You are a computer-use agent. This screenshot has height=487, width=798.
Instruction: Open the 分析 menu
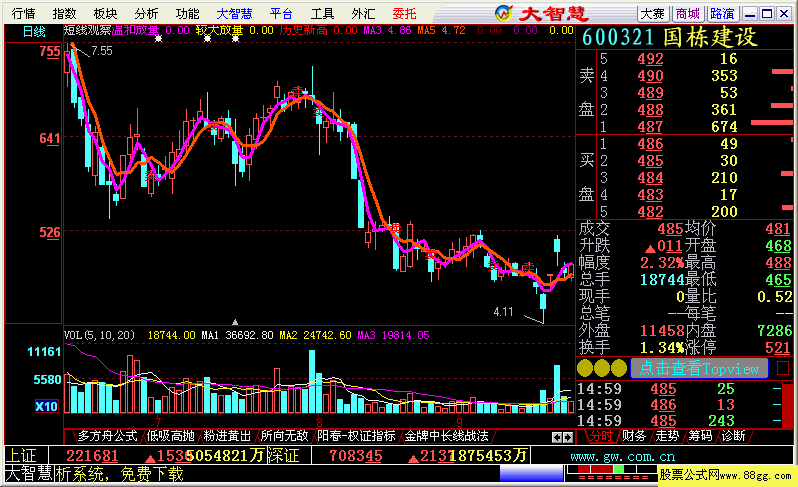pos(147,13)
